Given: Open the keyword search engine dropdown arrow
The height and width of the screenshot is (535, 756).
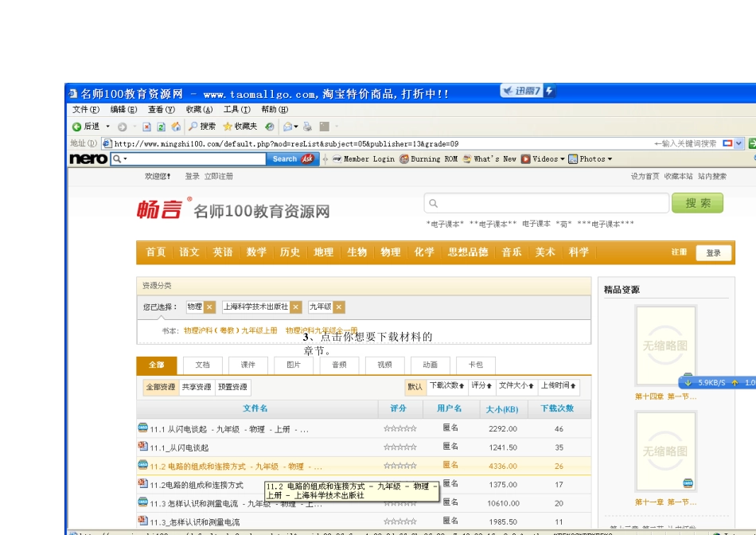Looking at the screenshot, I should (738, 143).
